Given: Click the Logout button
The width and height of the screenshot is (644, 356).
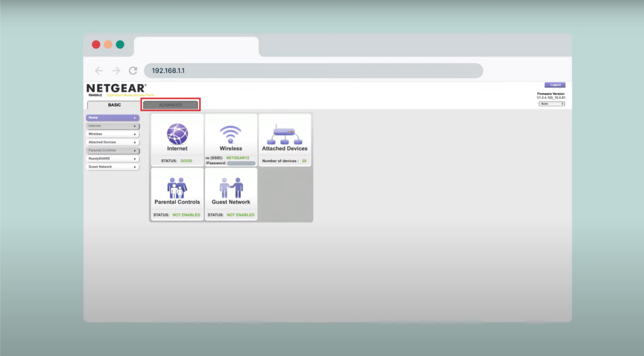Looking at the screenshot, I should pos(555,85).
